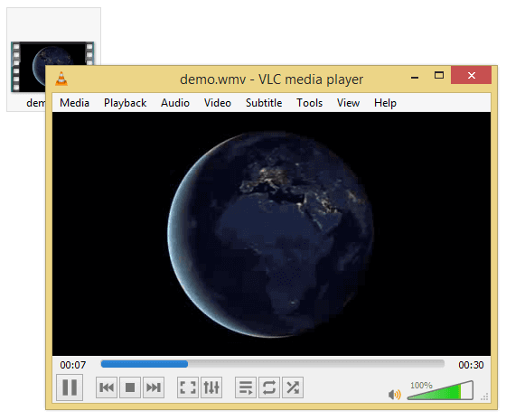Stop playback with the square button
Screen dimensions: 506x420
[x=130, y=387]
